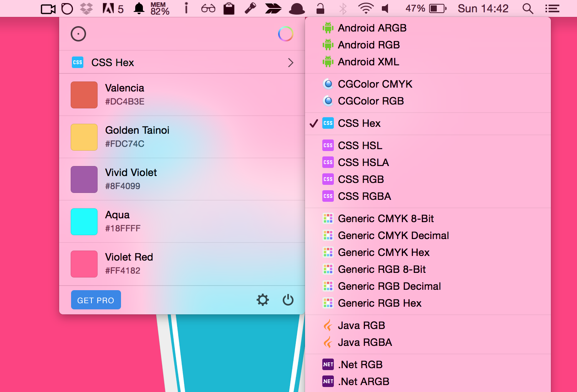Copy the #DC4B3E hex value
This screenshot has height=392, width=577.
[125, 101]
